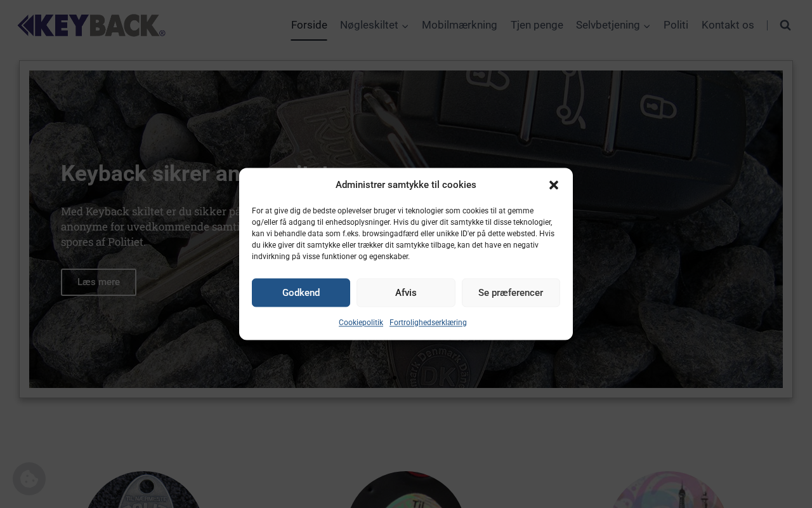Open the Kontakt os menu item
Screen dimensions: 812x508
pos(728,25)
